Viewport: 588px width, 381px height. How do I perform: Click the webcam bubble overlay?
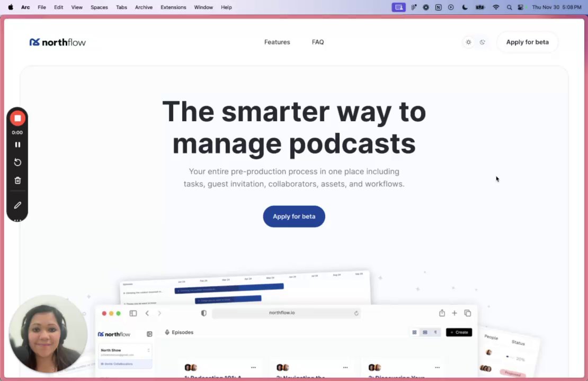(x=48, y=334)
